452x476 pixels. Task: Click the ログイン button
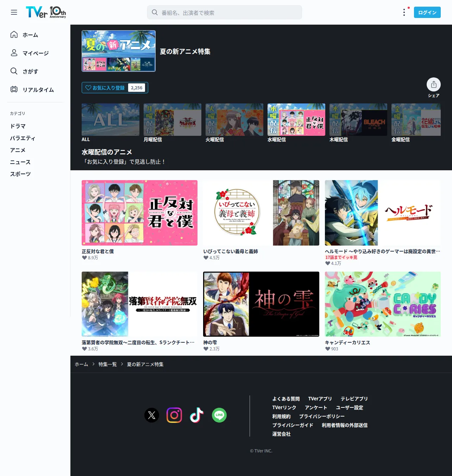point(427,12)
